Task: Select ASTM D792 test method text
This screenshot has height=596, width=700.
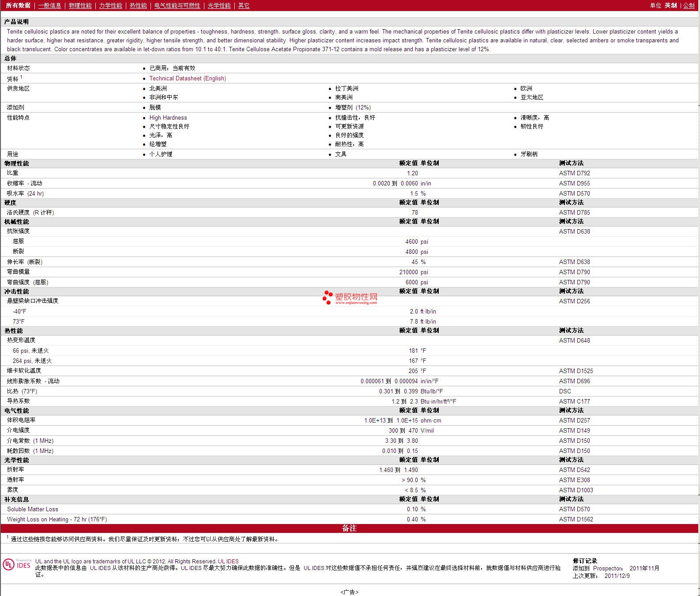Action: point(574,173)
